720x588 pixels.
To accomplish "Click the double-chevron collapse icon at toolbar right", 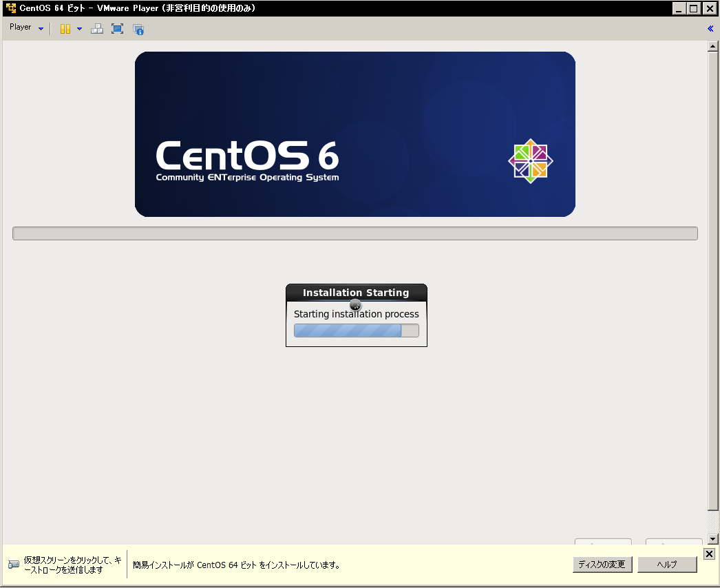I will pyautogui.click(x=710, y=28).
